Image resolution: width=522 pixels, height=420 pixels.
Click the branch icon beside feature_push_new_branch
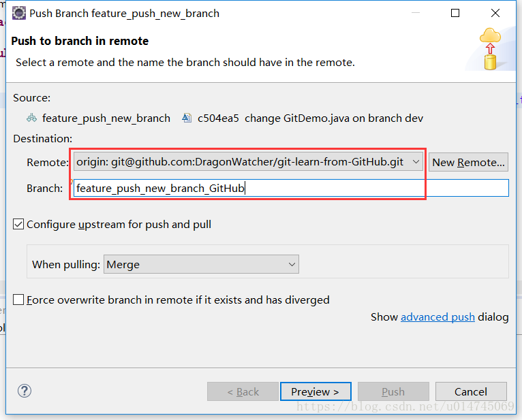point(31,118)
